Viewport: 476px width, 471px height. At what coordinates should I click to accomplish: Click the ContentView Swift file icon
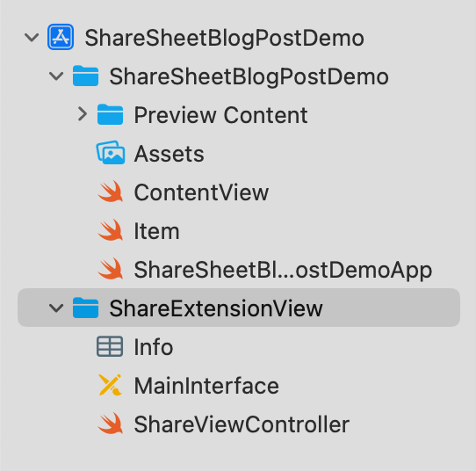tap(111, 192)
